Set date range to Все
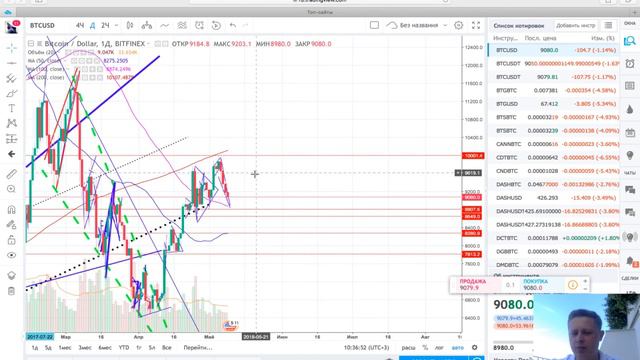The width and height of the screenshot is (640, 360). (x=167, y=348)
